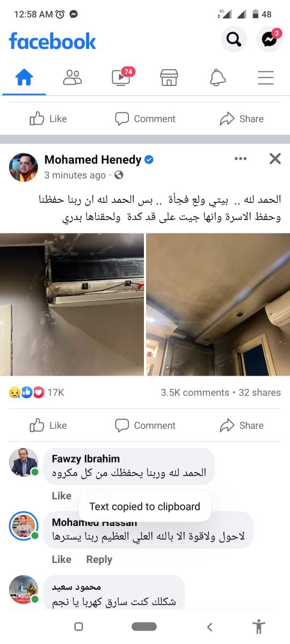Like Fawzy Ibrahim's comment

click(62, 496)
